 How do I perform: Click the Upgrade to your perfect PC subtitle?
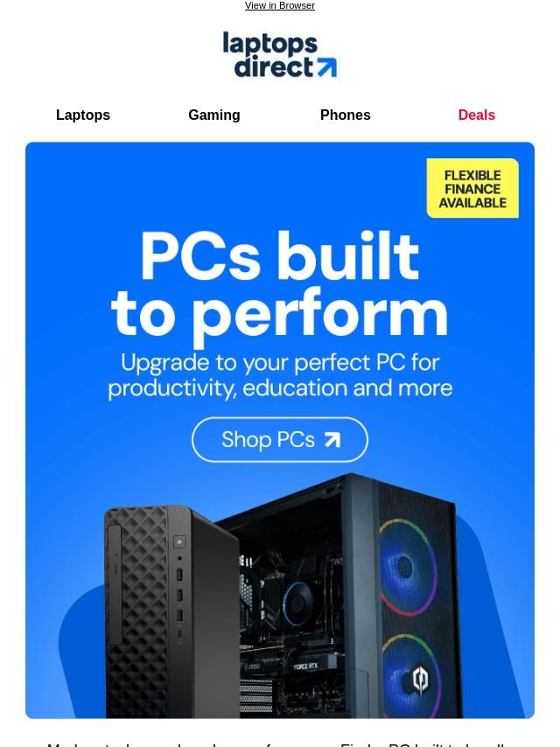click(x=280, y=375)
